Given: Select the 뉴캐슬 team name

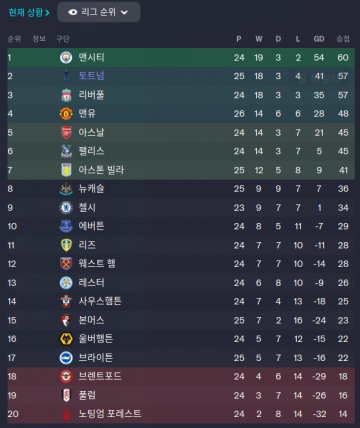Looking at the screenshot, I should (x=91, y=189).
